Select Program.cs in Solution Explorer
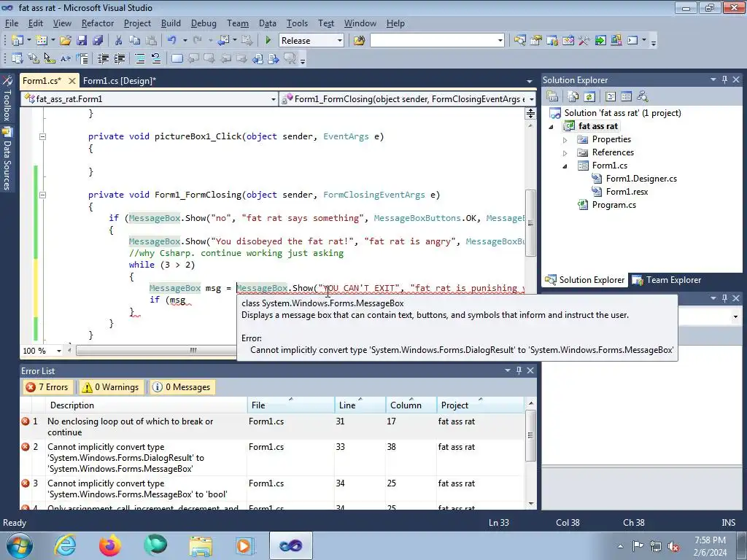This screenshot has height=560, width=747. pos(614,205)
